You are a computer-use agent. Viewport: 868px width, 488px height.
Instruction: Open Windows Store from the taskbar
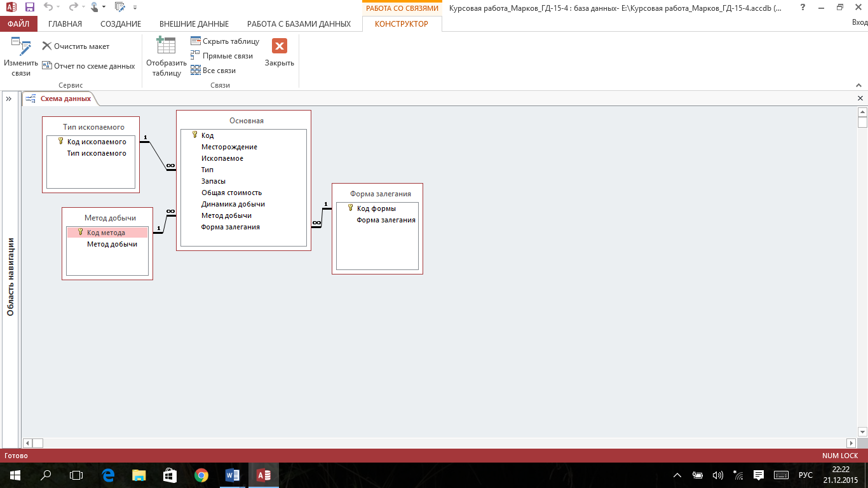(x=170, y=475)
